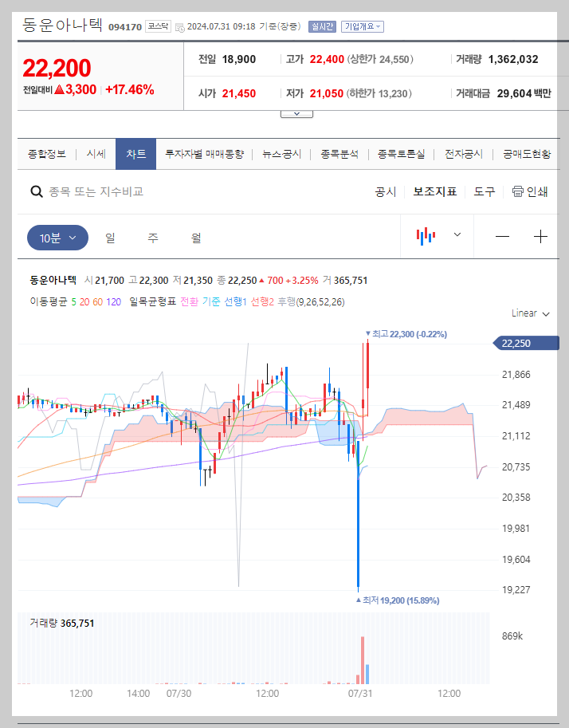The height and width of the screenshot is (728, 569).
Task: Open the 보조지표 auxiliary indicators menu
Action: pos(434,191)
